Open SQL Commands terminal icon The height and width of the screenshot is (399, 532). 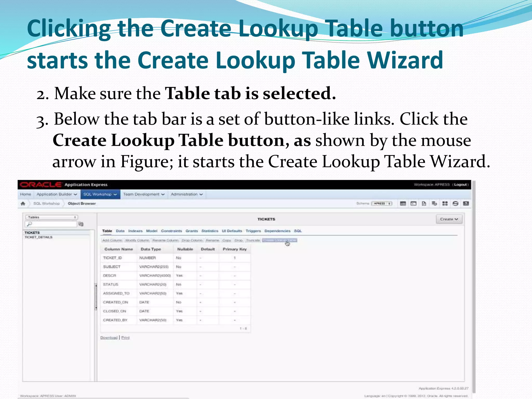point(413,203)
